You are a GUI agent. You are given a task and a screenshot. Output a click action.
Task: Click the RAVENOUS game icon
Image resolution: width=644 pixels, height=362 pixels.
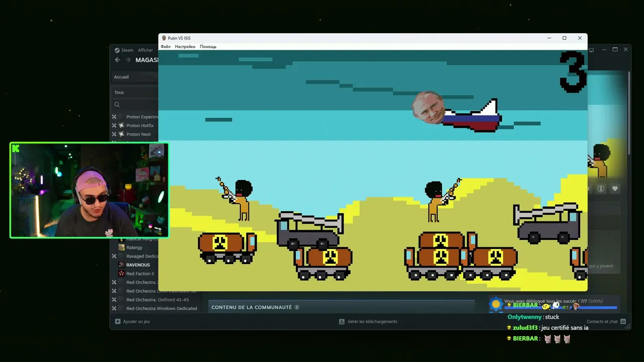pyautogui.click(x=121, y=265)
